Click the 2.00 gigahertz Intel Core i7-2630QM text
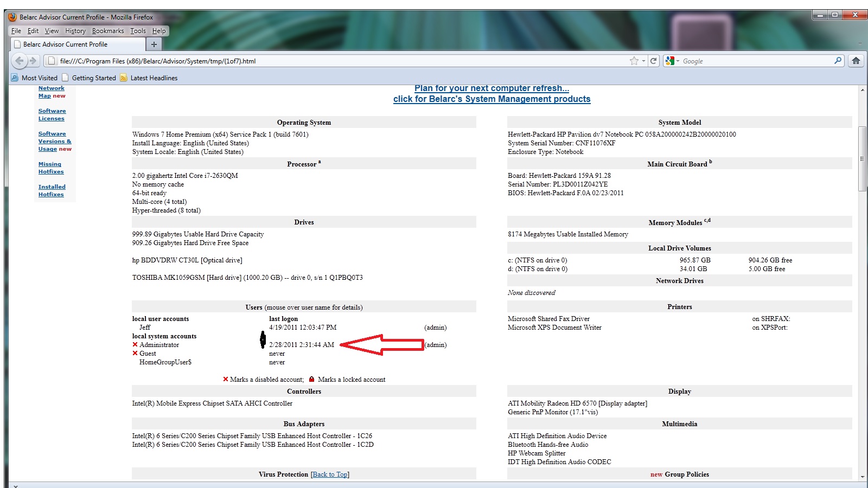The width and height of the screenshot is (868, 488). (185, 175)
